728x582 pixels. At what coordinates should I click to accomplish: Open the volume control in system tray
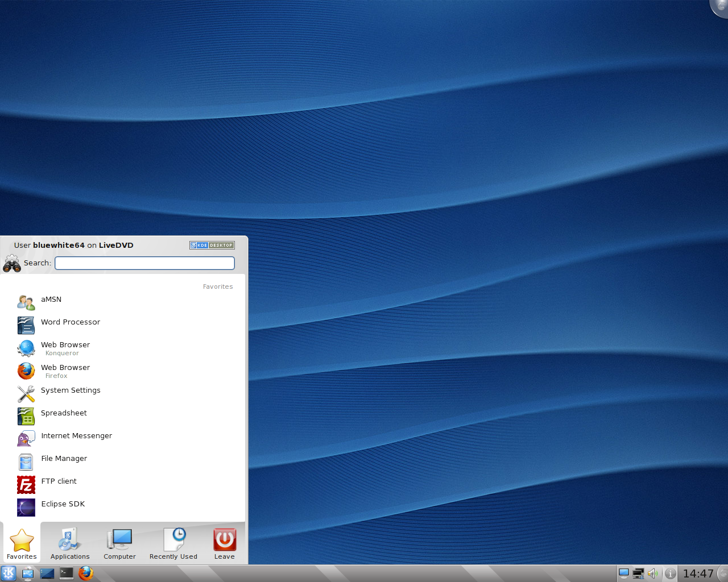(x=653, y=573)
